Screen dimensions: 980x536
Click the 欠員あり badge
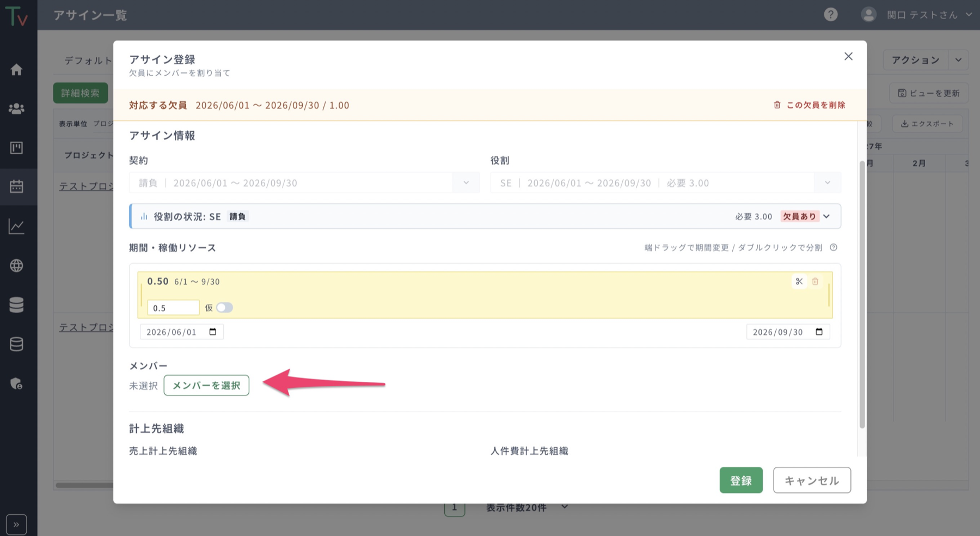pyautogui.click(x=799, y=217)
